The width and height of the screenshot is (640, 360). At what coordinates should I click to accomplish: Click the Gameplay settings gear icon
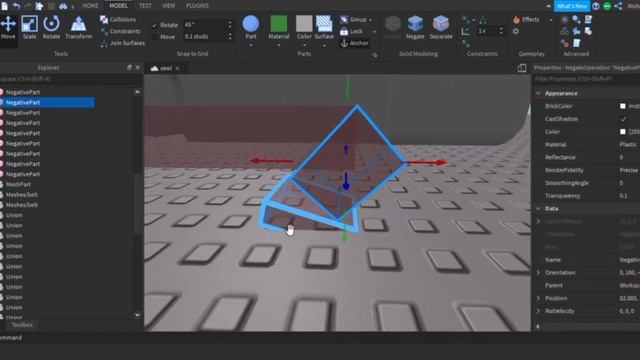click(x=516, y=31)
